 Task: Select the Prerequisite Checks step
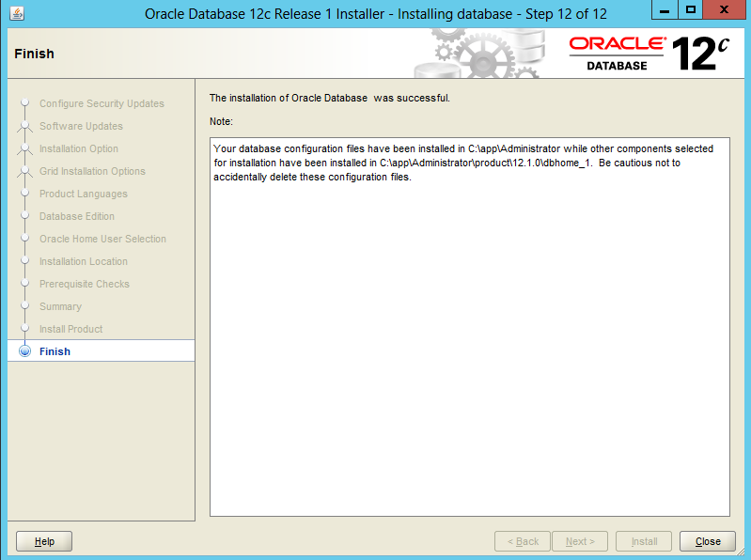click(x=85, y=284)
